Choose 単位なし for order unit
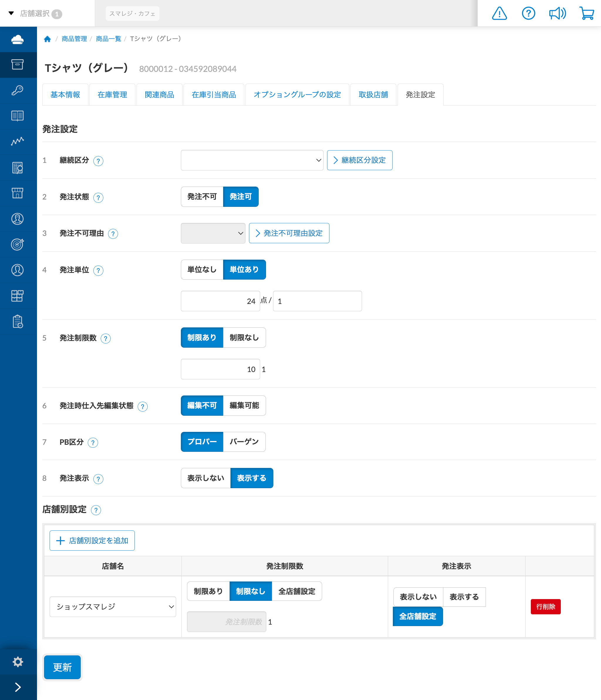The image size is (601, 700). 202,270
